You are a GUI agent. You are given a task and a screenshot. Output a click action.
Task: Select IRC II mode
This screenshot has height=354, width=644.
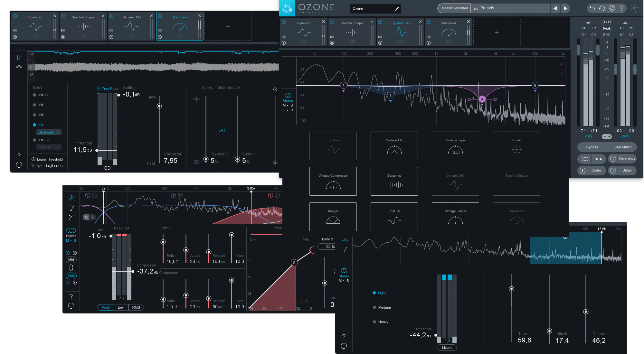[x=40, y=115]
